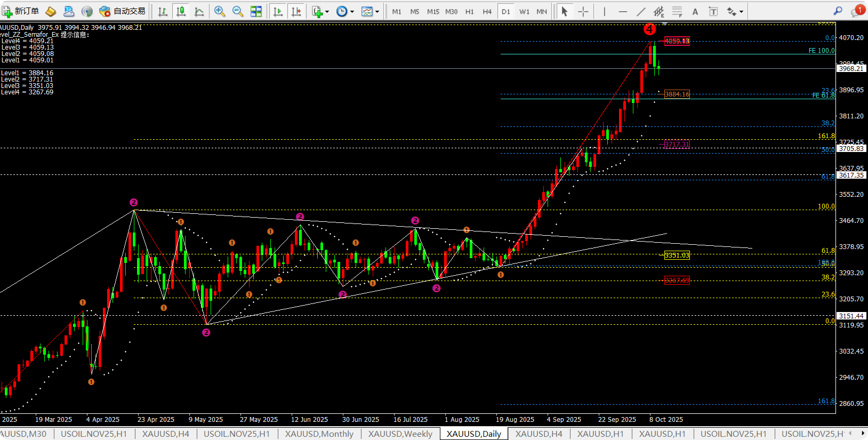Click the 3717.31 magenta level tag
The height and width of the screenshot is (440, 868).
(677, 144)
